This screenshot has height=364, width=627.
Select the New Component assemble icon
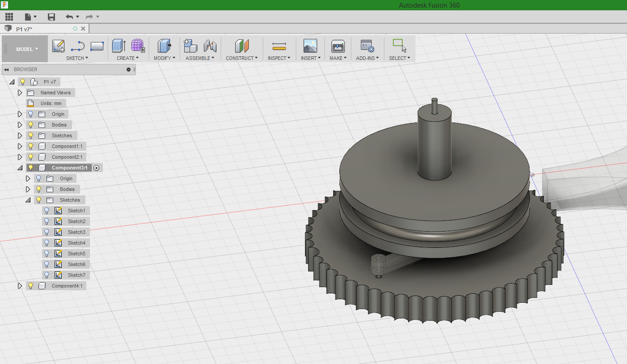point(191,46)
